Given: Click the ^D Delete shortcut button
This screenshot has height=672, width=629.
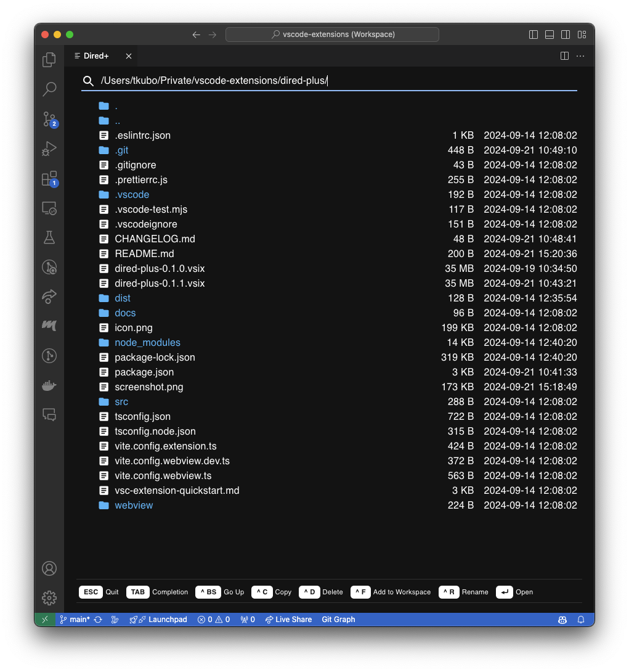Looking at the screenshot, I should (x=321, y=592).
